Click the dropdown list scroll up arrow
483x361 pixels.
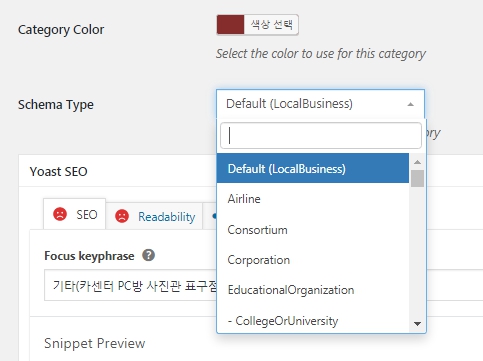(417, 162)
